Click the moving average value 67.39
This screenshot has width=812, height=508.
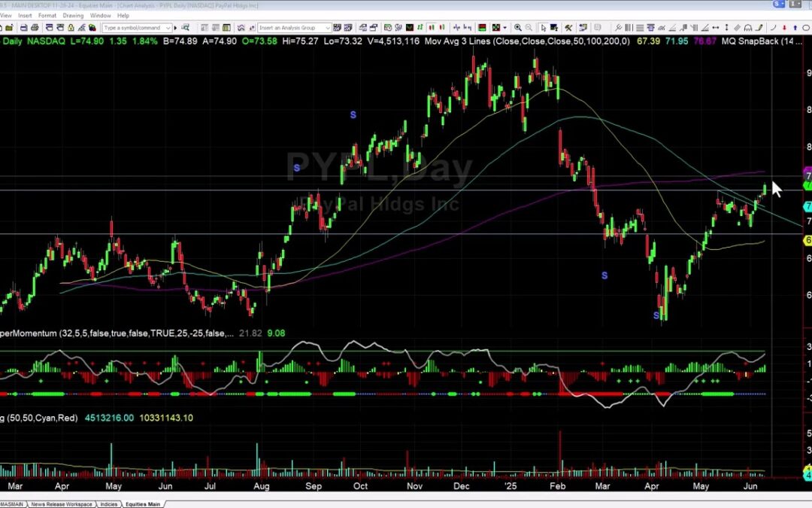point(648,41)
